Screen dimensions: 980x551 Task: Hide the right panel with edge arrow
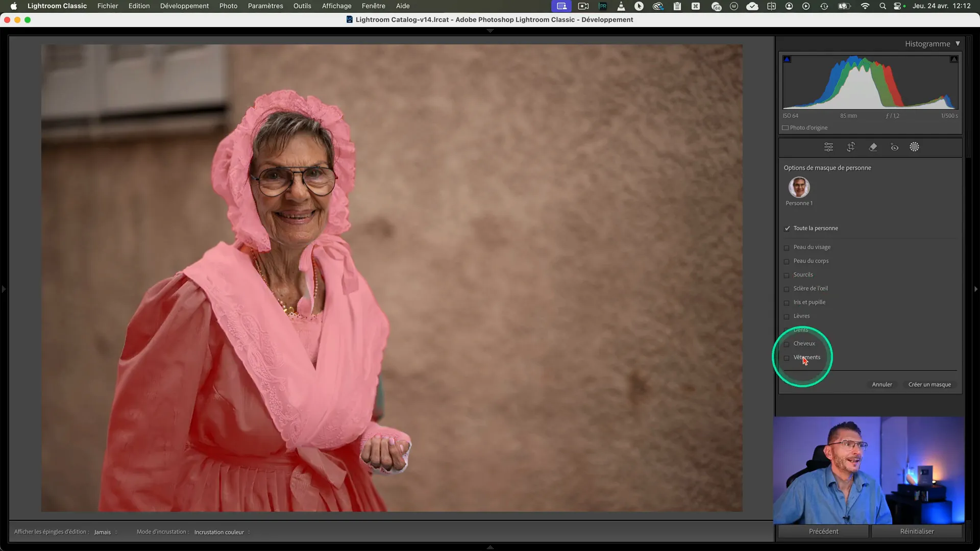pos(976,289)
